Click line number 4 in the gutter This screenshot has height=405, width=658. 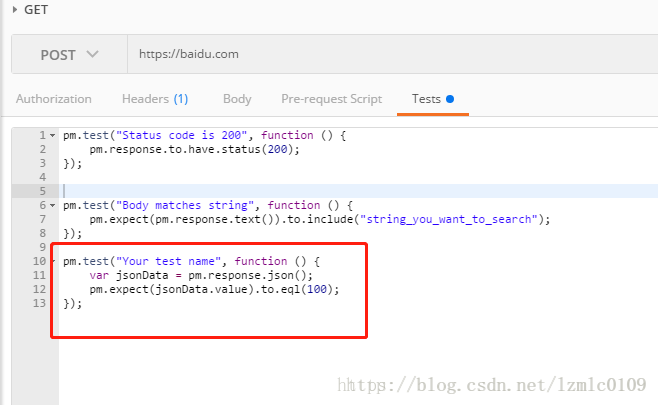(x=42, y=178)
